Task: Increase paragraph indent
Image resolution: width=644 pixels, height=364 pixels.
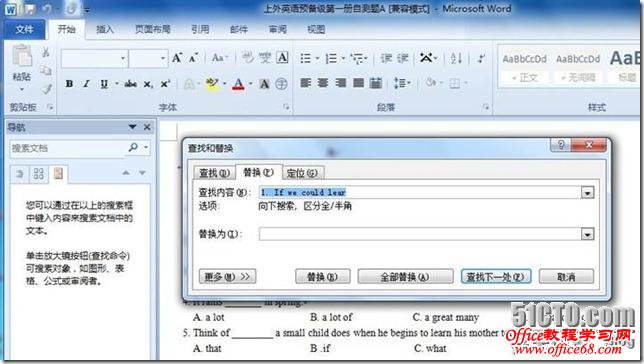Action: [402, 58]
